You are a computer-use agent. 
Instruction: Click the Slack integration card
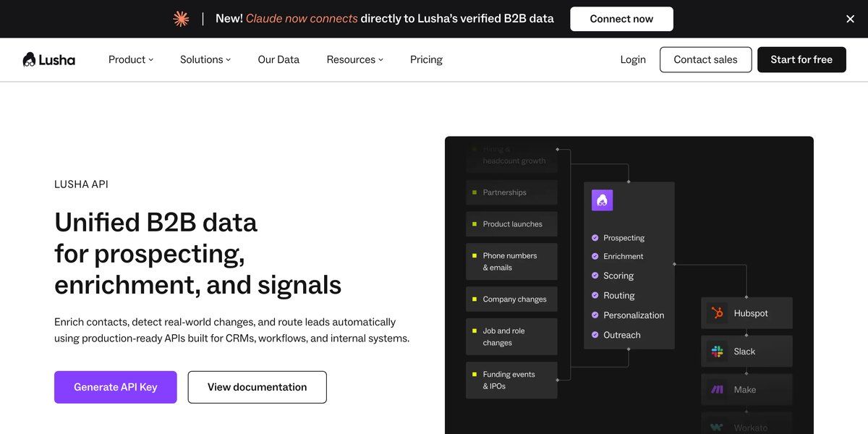(746, 352)
